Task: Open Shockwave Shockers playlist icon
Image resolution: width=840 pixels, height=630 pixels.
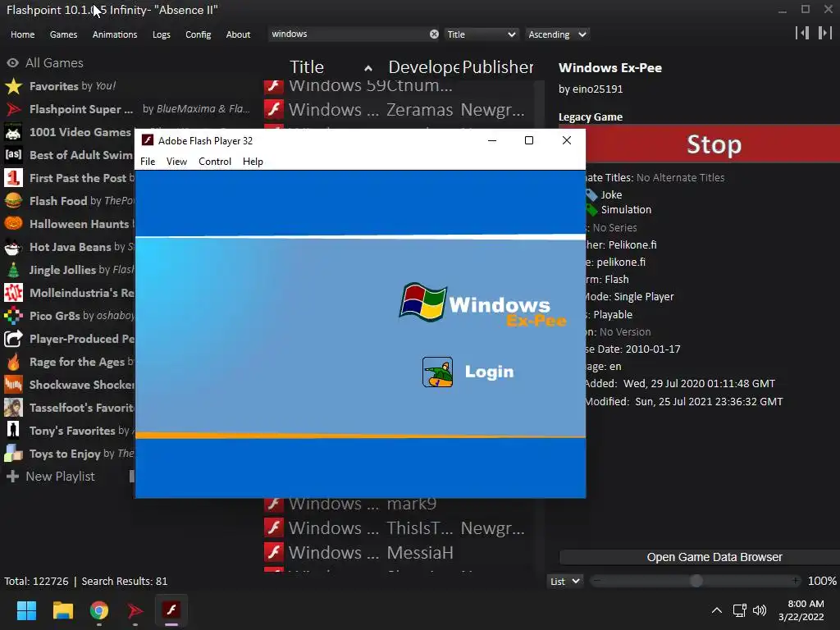Action: click(x=13, y=385)
